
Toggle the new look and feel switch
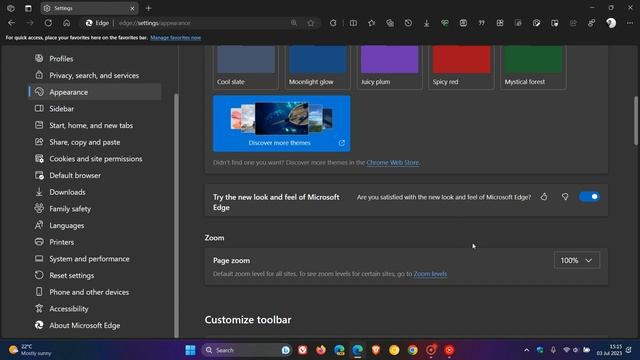point(589,197)
